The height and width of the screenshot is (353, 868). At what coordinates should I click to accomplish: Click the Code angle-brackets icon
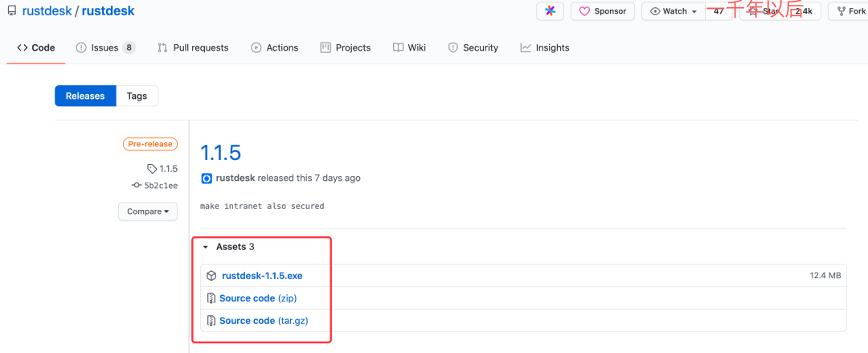(x=23, y=47)
